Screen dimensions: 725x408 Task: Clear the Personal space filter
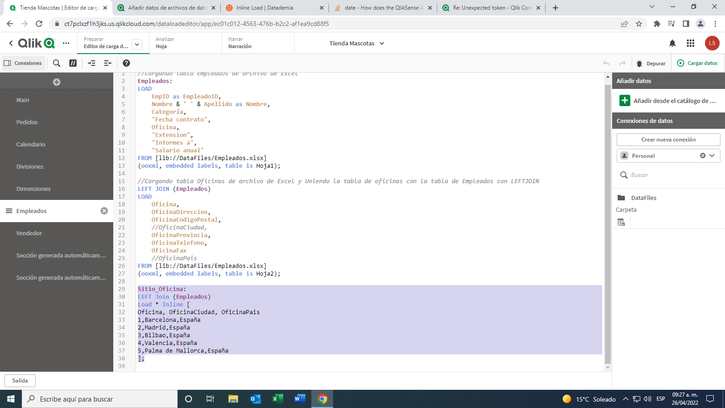point(702,156)
